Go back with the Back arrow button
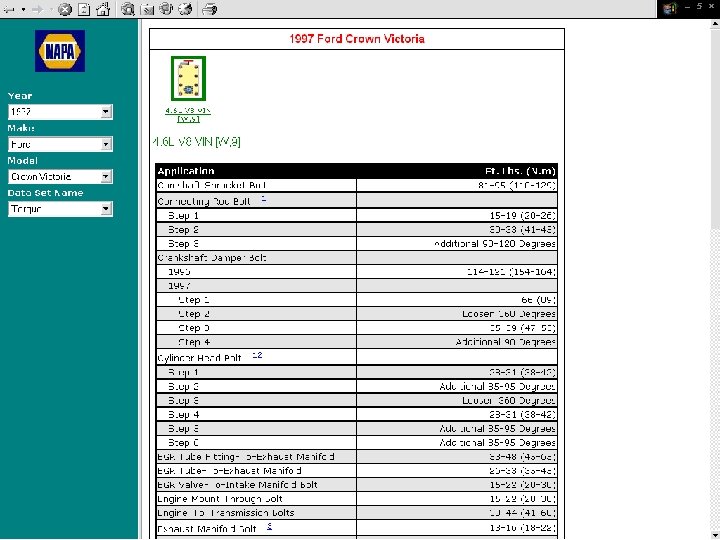Screen dimensions: 720x540 coord(9,9)
